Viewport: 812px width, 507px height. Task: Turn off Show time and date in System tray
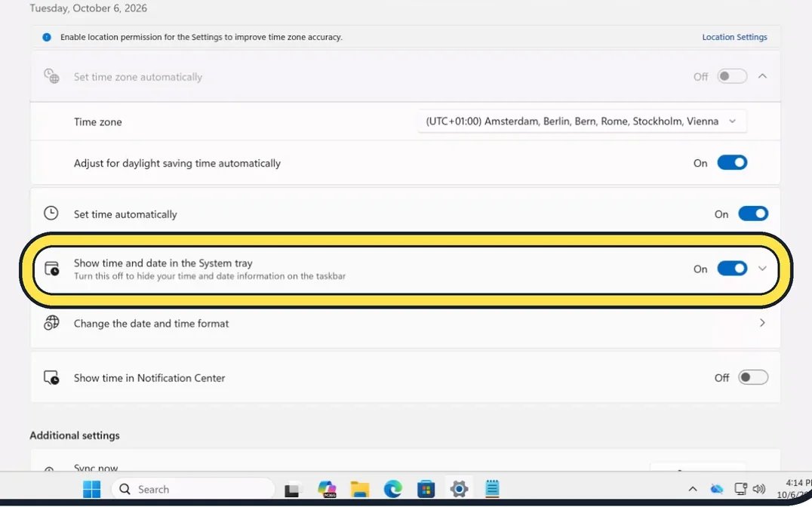tap(732, 269)
